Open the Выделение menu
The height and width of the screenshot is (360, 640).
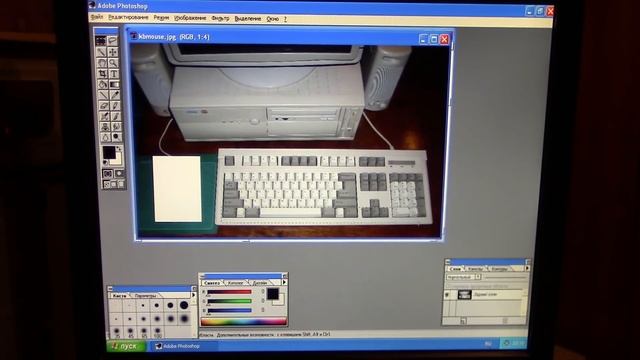pos(247,19)
